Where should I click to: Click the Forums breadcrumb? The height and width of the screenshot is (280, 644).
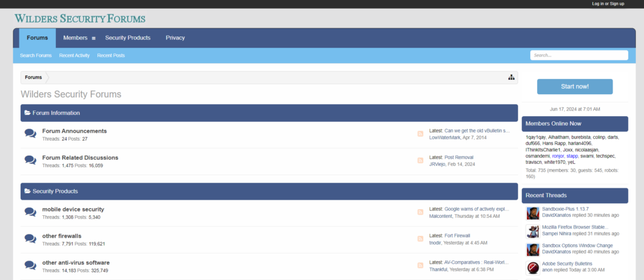[x=33, y=77]
